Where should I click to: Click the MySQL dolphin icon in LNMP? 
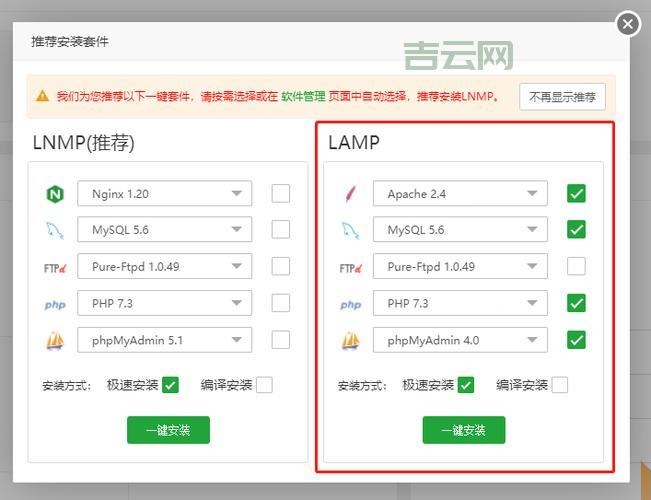tap(55, 230)
